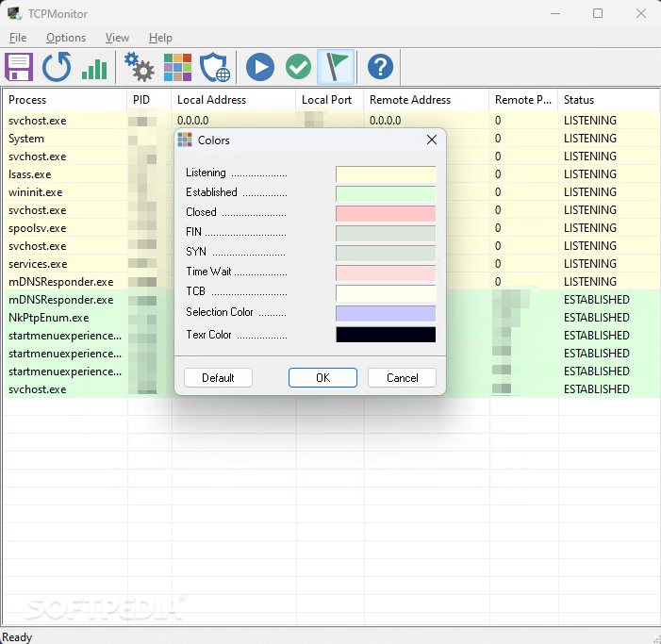The height and width of the screenshot is (644, 661).
Task: Click the colored squares Colors toolbar icon
Action: (x=177, y=67)
